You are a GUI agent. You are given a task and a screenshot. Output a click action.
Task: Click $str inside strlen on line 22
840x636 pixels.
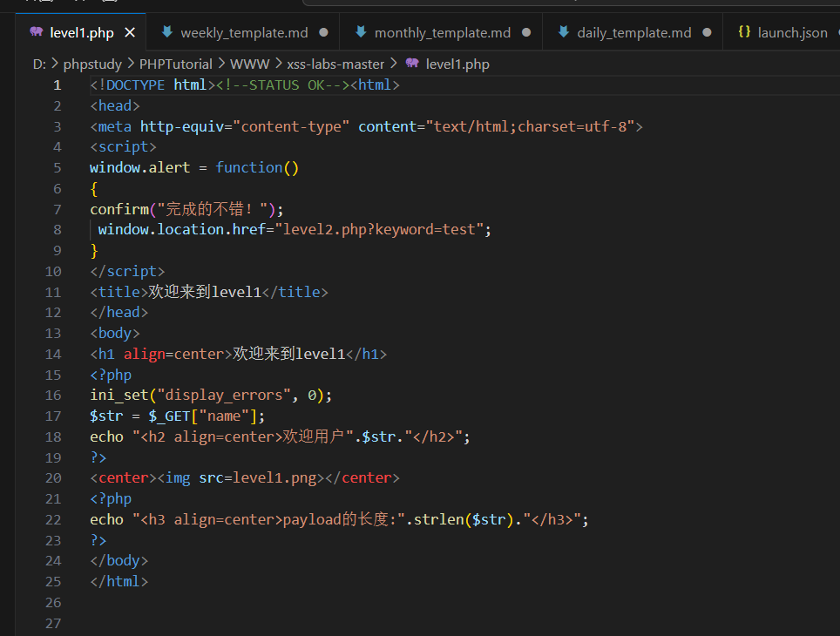[x=489, y=520]
